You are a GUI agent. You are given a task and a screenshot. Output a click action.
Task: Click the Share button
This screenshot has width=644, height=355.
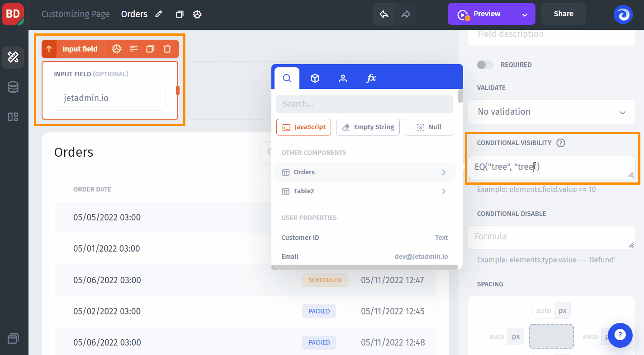coord(563,14)
